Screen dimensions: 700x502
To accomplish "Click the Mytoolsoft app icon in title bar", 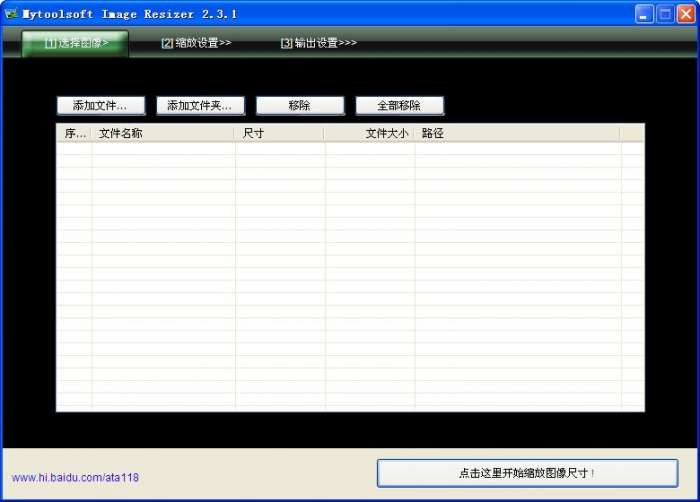I will coord(12,14).
